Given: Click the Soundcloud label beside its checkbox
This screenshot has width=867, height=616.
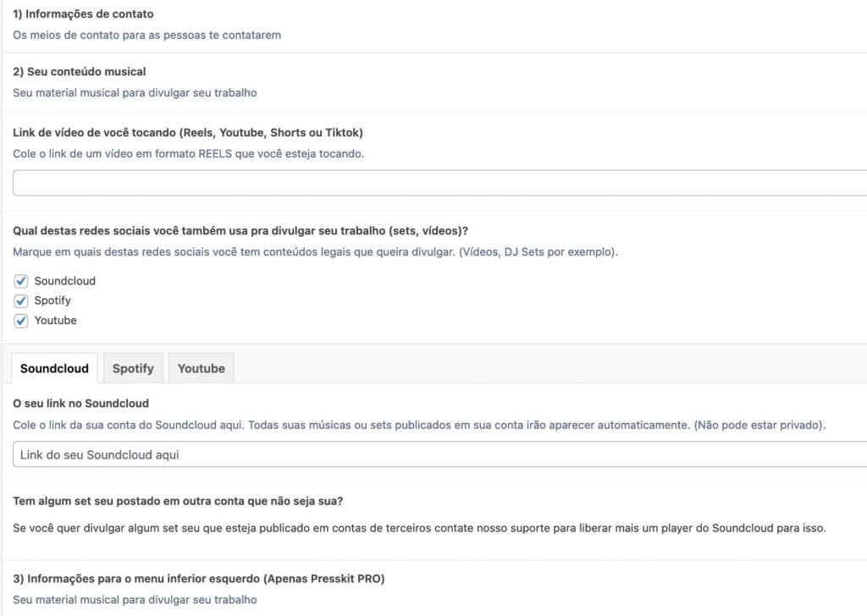Looking at the screenshot, I should (65, 281).
